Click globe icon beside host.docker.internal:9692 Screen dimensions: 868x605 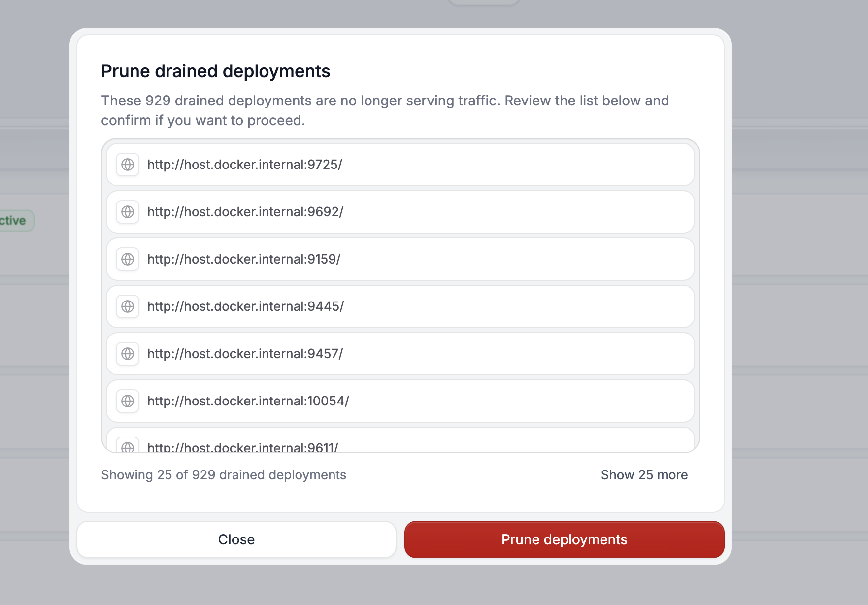[128, 212]
